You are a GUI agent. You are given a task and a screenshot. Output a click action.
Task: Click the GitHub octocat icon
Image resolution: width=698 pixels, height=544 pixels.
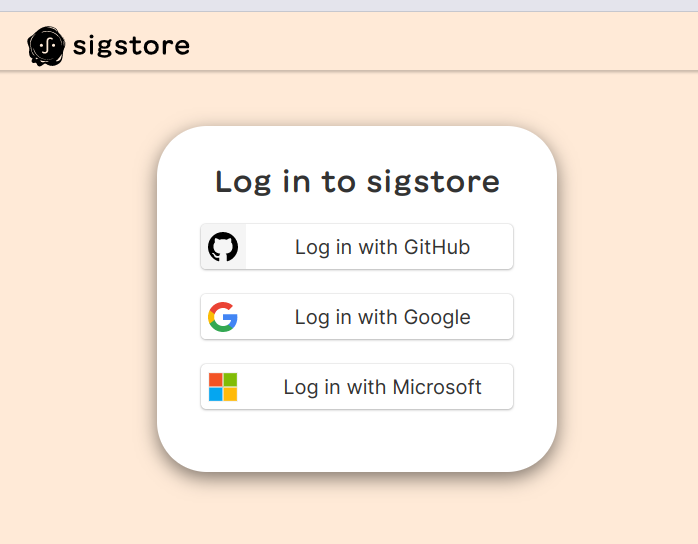coord(223,247)
